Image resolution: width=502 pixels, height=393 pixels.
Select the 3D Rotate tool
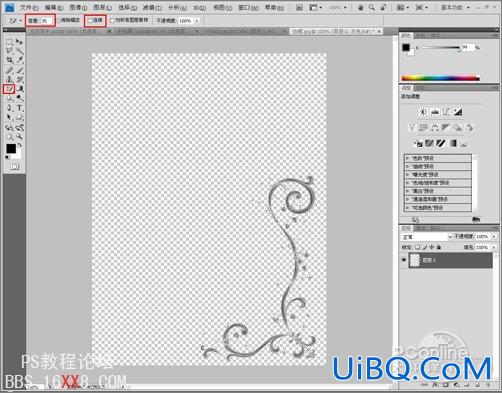[x=9, y=127]
